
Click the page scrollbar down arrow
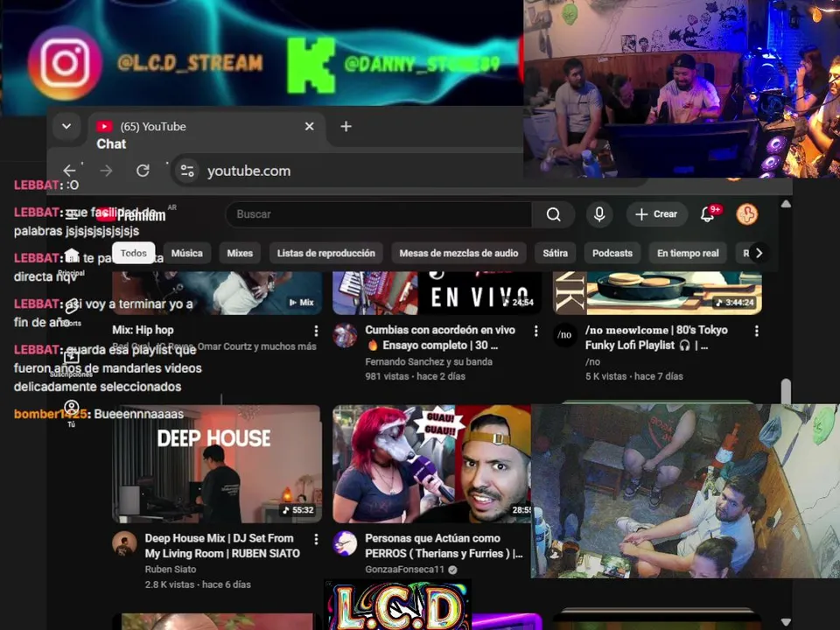786,622
